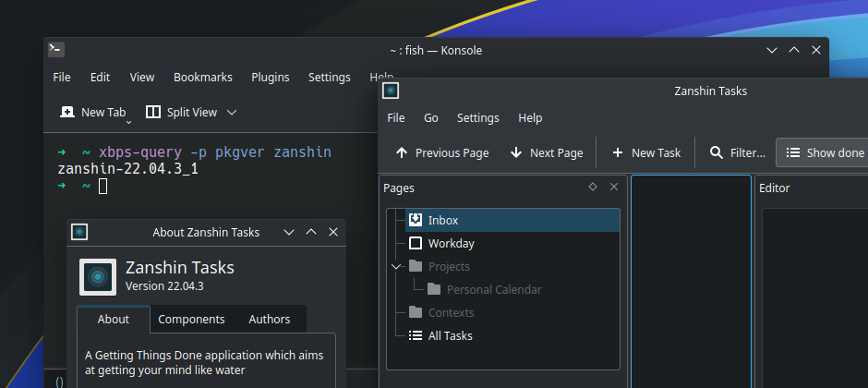The image size is (868, 388).
Task: Minimize the About Zanshin Tasks dialog
Action: tap(289, 233)
